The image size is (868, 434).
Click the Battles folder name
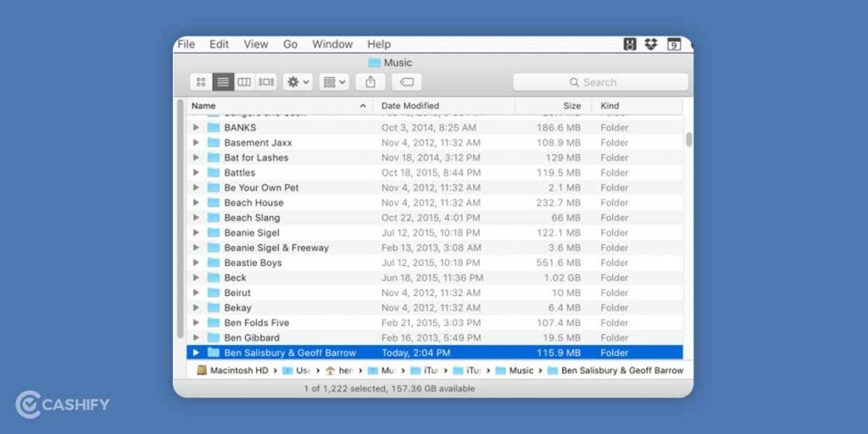240,172
